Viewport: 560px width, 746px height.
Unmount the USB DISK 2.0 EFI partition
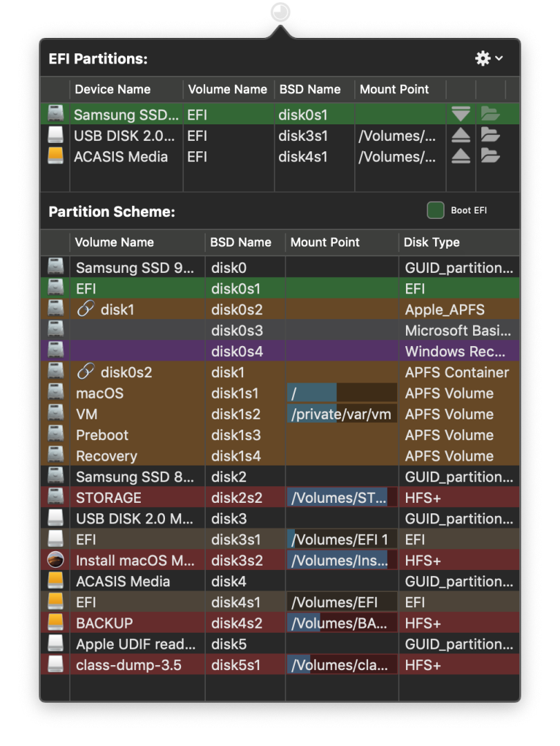pos(461,135)
